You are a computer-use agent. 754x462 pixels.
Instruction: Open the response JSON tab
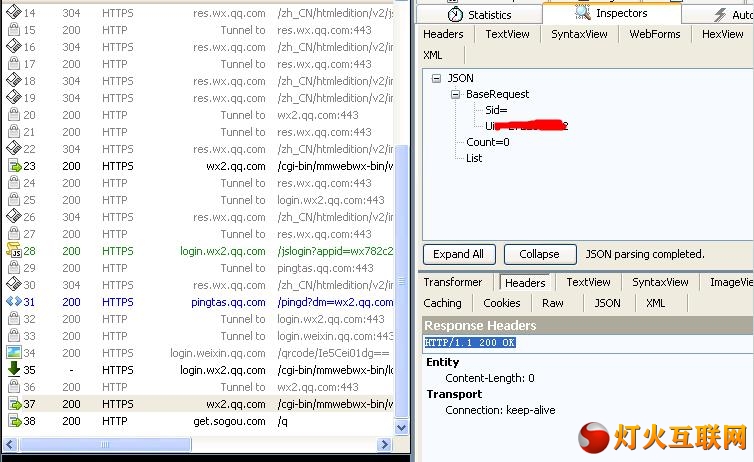click(x=607, y=303)
